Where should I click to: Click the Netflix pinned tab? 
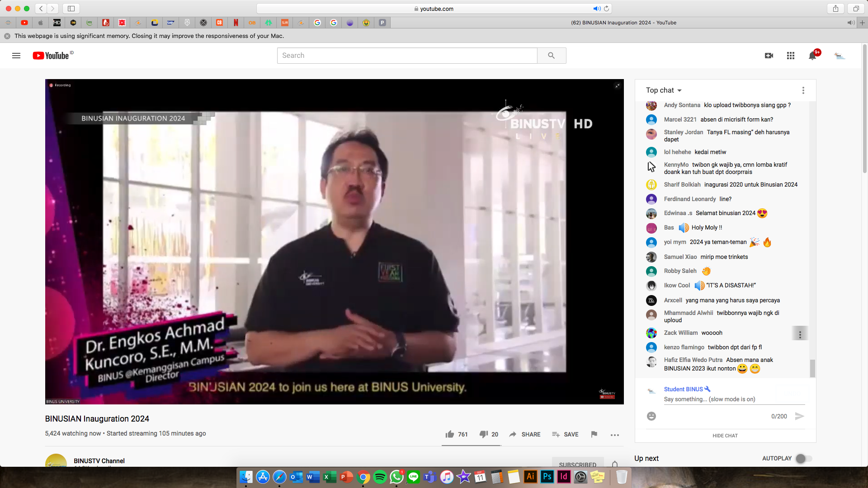[x=236, y=23]
